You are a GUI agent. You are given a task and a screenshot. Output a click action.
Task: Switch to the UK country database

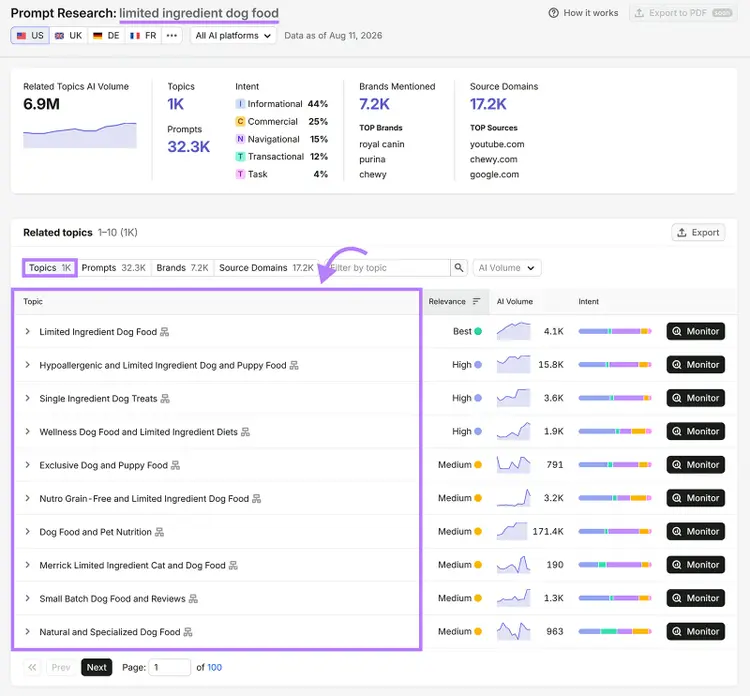[x=68, y=35]
